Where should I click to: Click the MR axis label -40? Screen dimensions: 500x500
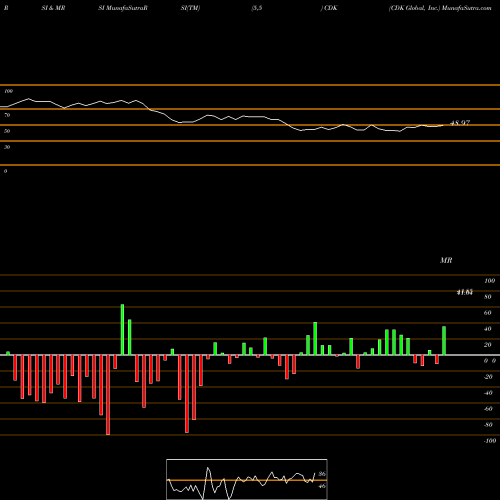488,393
